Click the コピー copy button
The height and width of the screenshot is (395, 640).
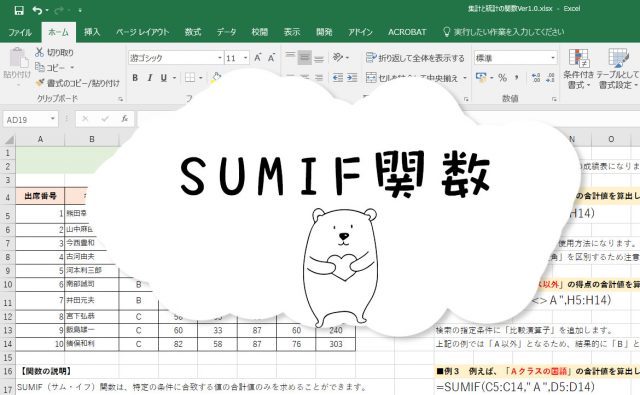click(x=50, y=67)
